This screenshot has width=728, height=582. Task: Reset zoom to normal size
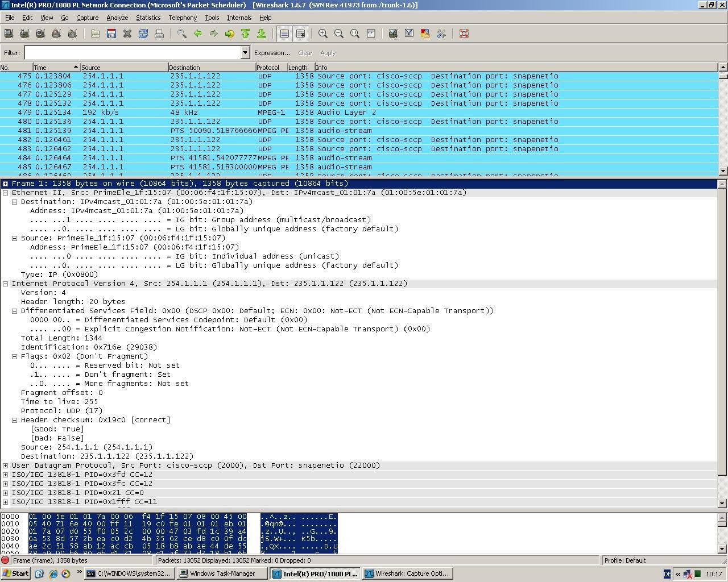tap(355, 34)
